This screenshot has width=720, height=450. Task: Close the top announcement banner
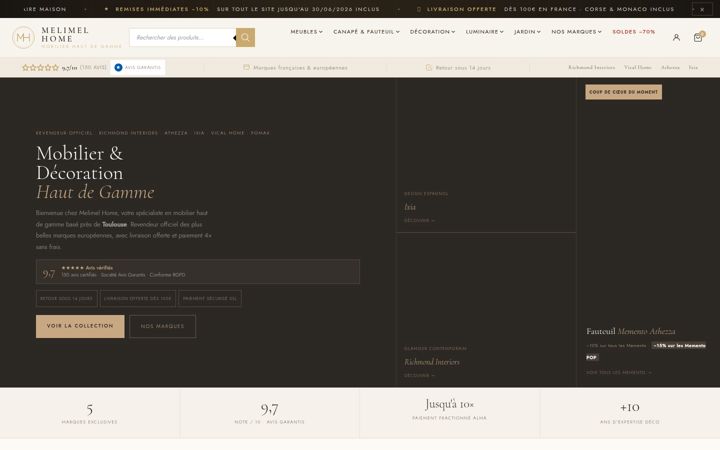[x=702, y=9]
